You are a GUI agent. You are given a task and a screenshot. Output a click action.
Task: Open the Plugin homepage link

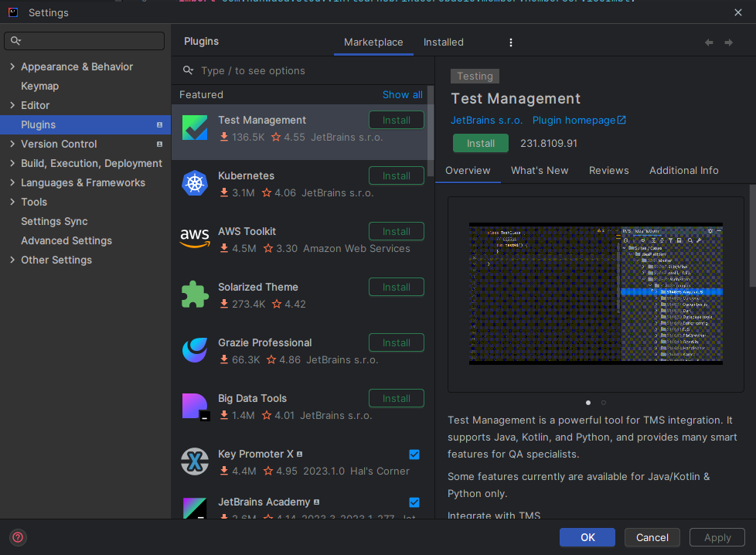[578, 120]
